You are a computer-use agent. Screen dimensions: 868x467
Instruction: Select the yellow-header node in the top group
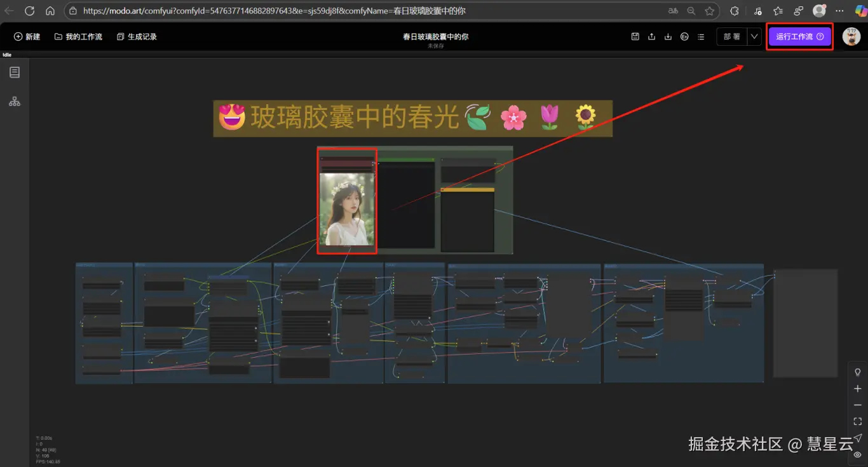pos(468,220)
